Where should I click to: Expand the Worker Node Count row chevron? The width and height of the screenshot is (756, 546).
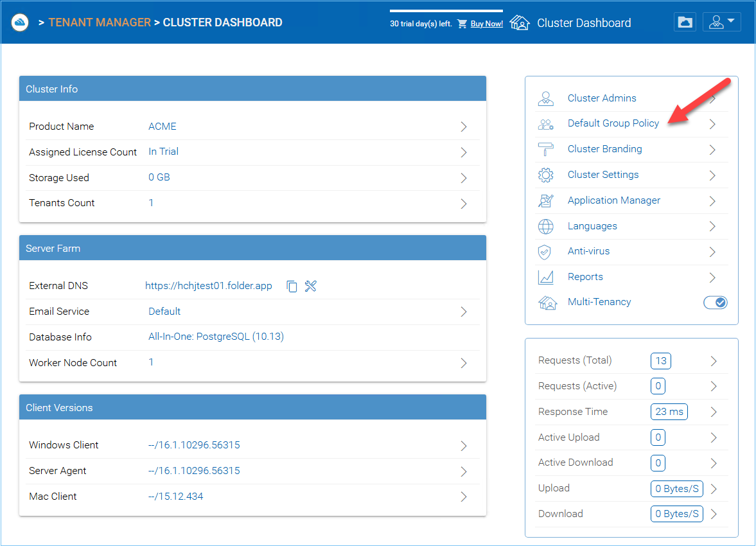point(463,363)
